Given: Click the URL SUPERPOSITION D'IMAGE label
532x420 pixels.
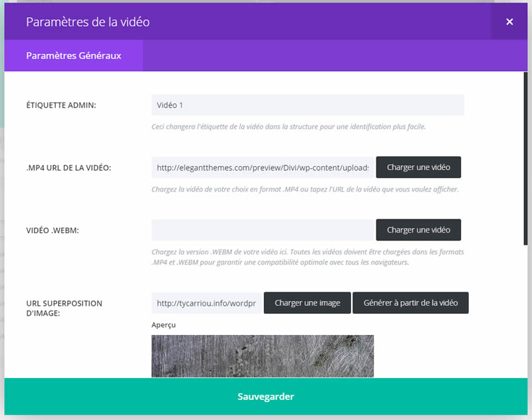Looking at the screenshot, I should [x=64, y=308].
